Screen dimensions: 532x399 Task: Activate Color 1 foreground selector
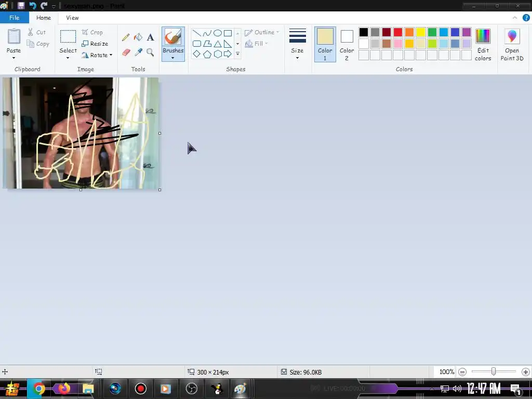pos(325,45)
